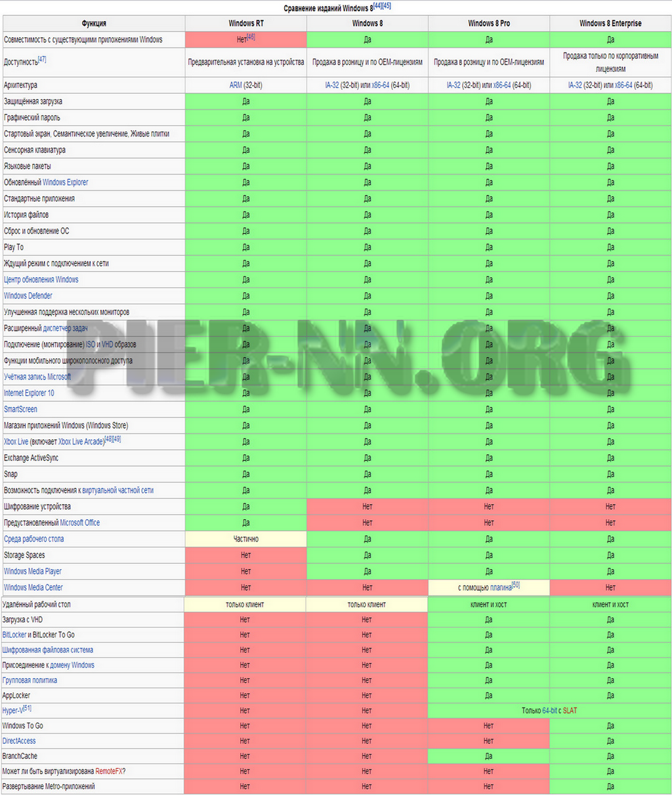Open the Microsoft Office link
This screenshot has width=672, height=795.
[80, 523]
